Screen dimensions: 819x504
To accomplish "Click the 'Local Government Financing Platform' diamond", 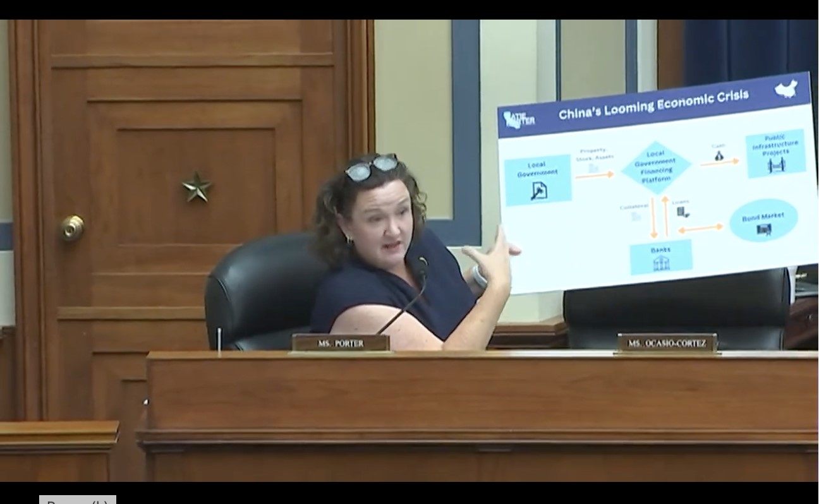I will (x=655, y=167).
